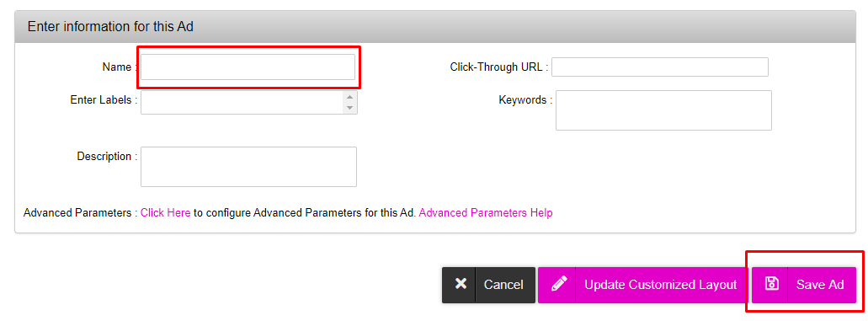Click the X icon on Cancel button
Screen dimensions: 868x321
460,284
